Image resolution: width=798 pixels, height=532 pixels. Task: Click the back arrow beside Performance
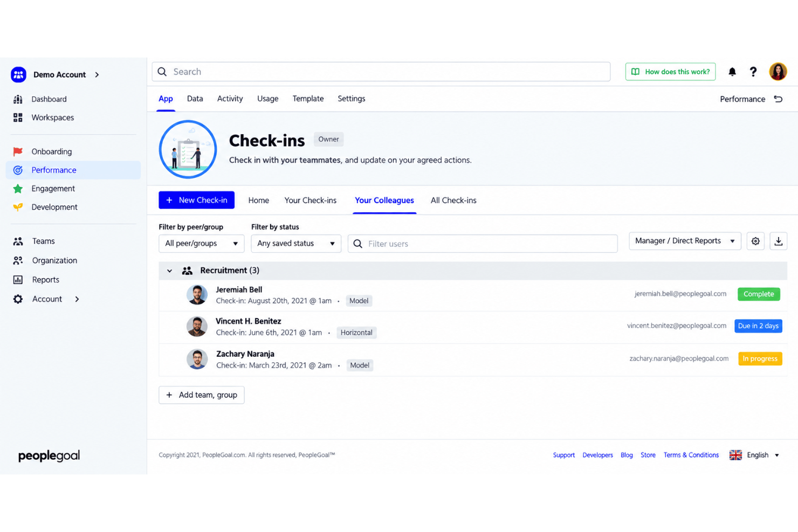(x=778, y=99)
